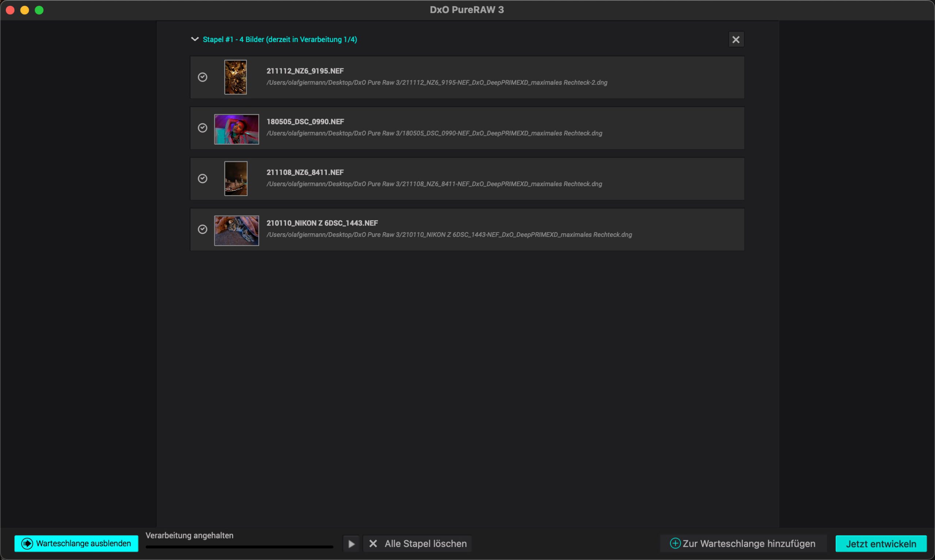The image size is (935, 560).
Task: Click the plus icon for Zur Warteschlange hinzufügen
Action: click(675, 544)
